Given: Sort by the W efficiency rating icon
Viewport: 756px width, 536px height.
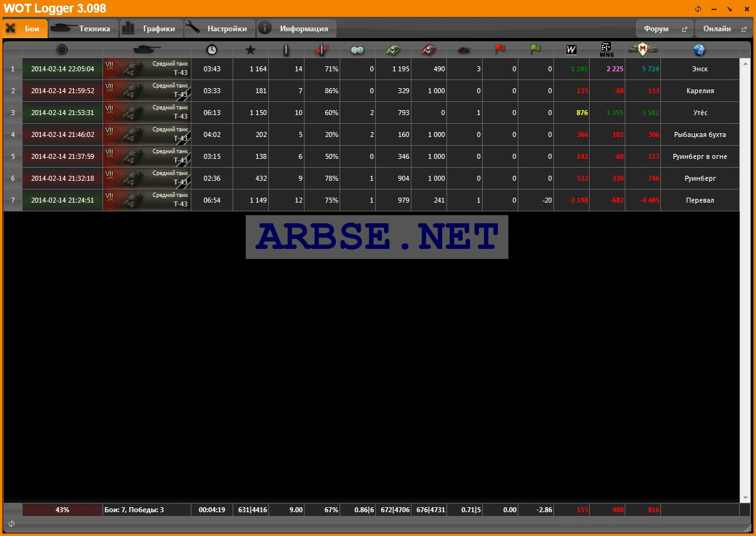Looking at the screenshot, I should [x=571, y=49].
